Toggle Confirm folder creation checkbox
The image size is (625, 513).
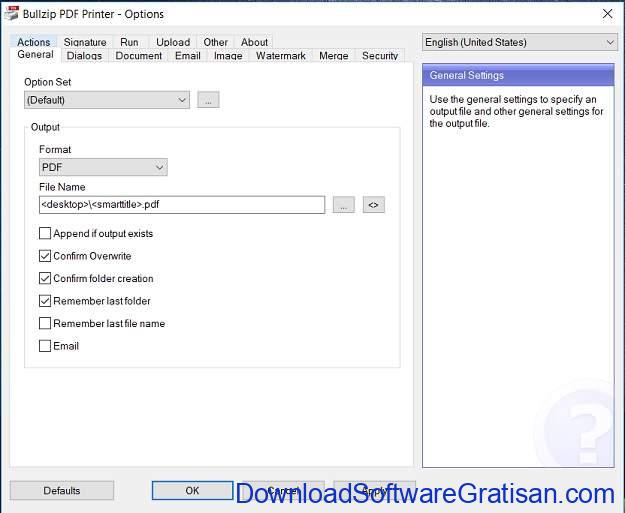[45, 278]
